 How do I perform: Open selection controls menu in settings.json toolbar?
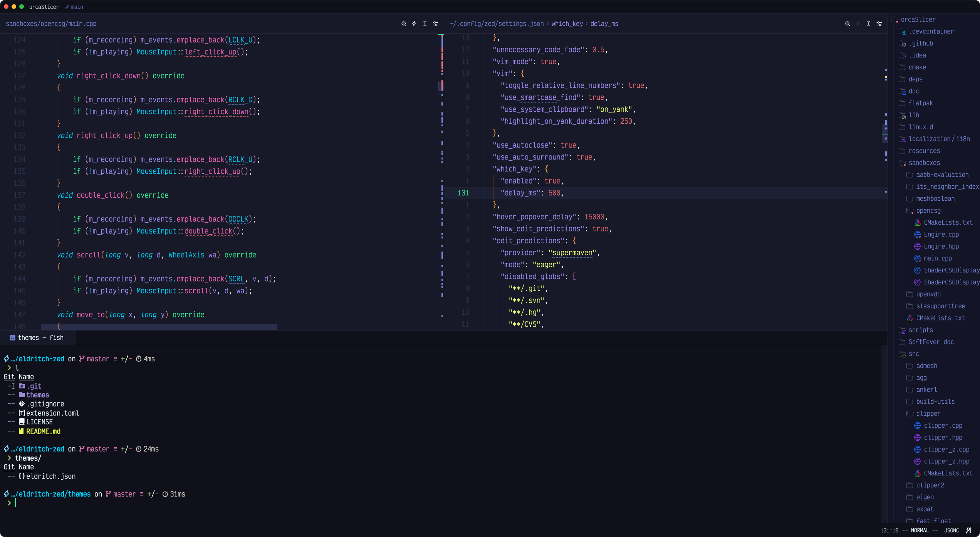pyautogui.click(x=869, y=23)
